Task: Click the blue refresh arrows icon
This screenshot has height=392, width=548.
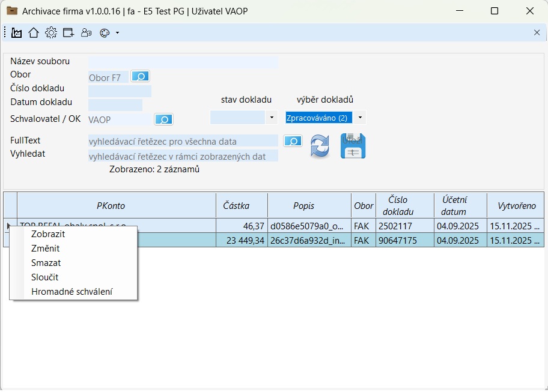Action: (320, 146)
